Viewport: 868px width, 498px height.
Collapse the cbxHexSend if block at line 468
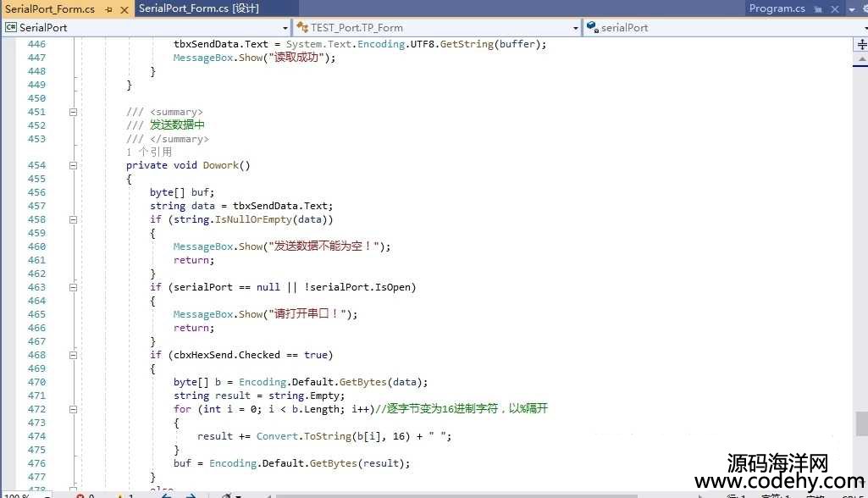point(73,355)
